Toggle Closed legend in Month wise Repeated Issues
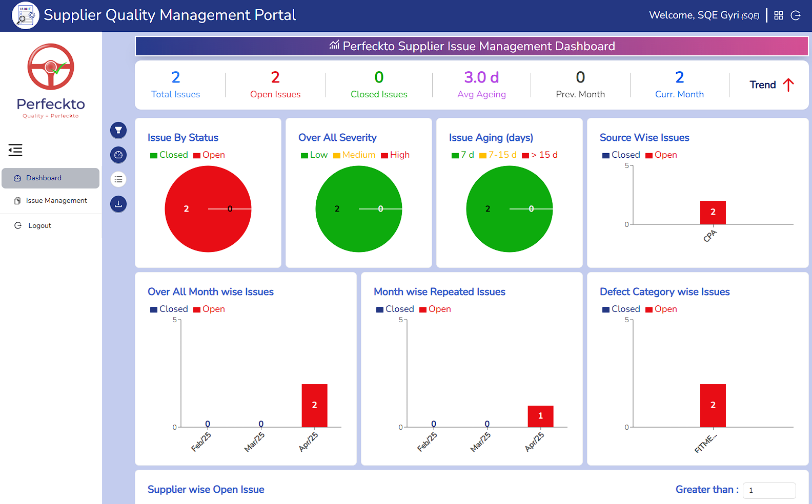 pyautogui.click(x=395, y=309)
